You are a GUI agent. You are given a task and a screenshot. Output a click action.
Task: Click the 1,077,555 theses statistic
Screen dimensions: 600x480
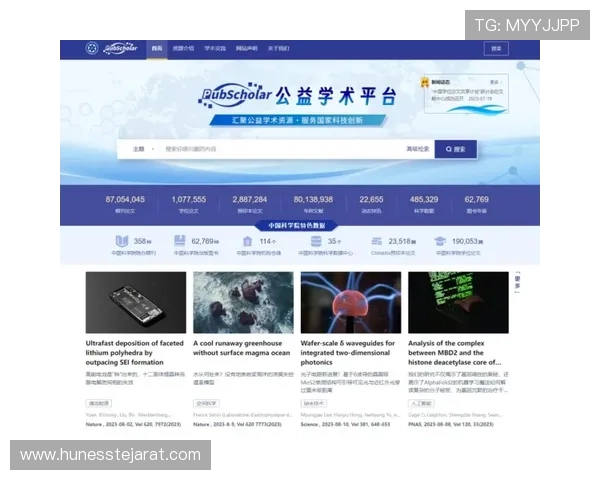tap(189, 204)
